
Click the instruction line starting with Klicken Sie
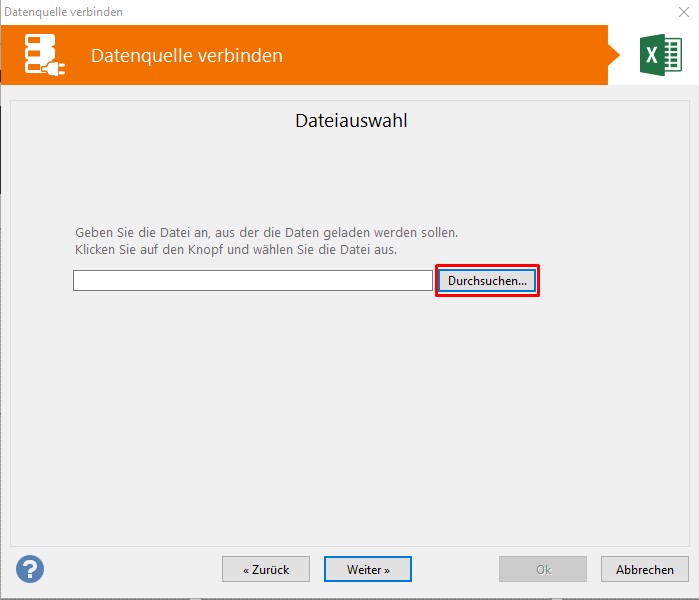(236, 249)
